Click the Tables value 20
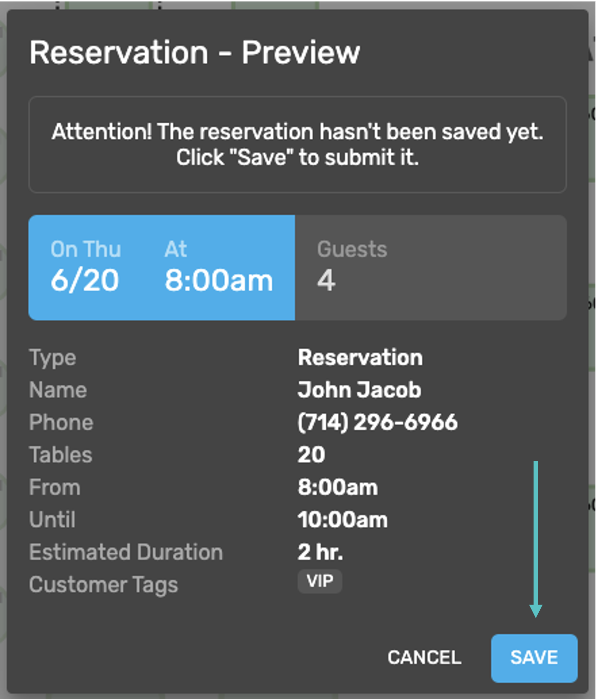This screenshot has height=700, width=596. [311, 454]
